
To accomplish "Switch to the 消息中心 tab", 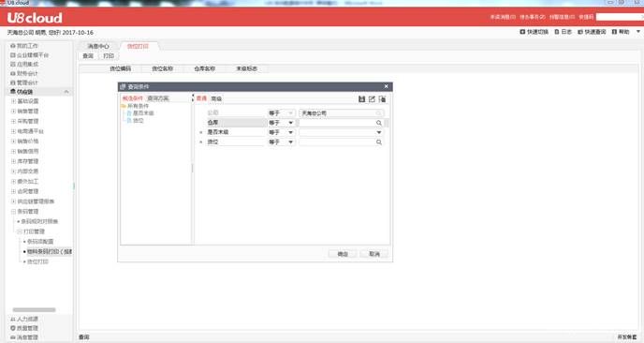I will click(98, 46).
